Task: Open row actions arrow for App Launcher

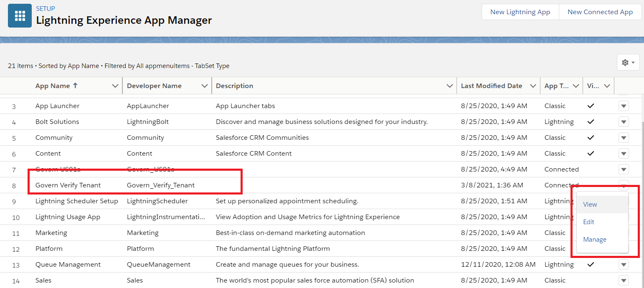Action: coord(624,106)
